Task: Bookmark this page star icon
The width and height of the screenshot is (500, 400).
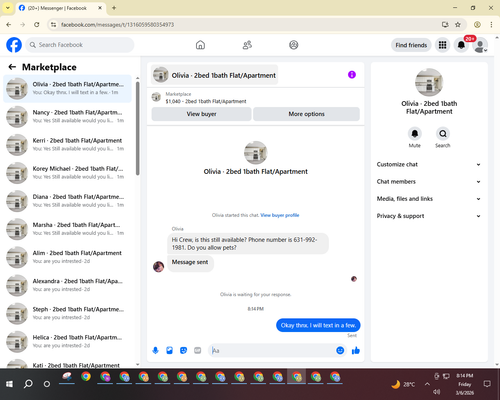Action: (458, 24)
